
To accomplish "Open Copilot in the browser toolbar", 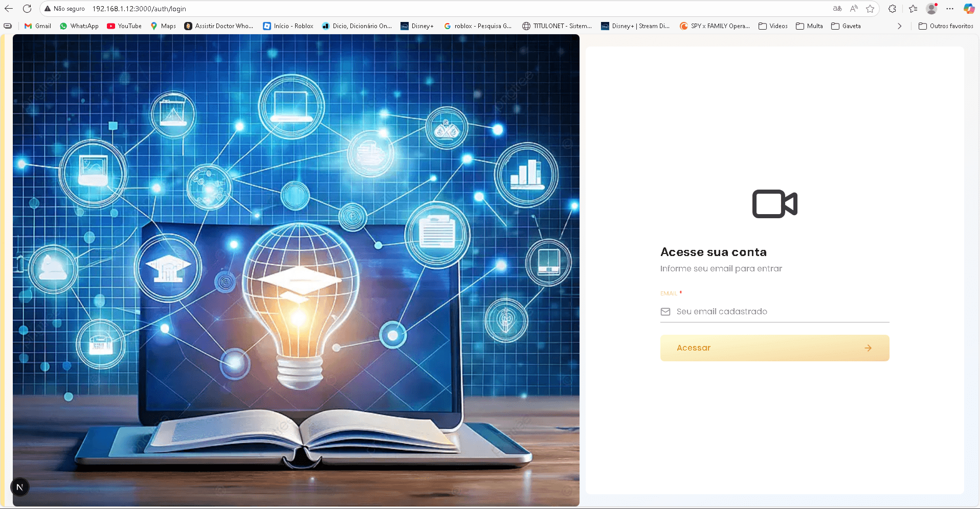I will click(x=969, y=9).
